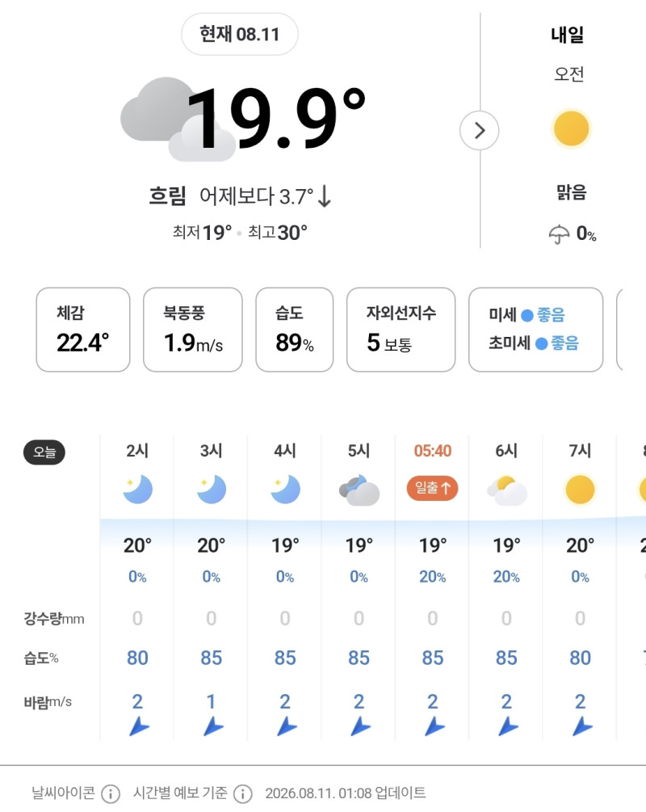Screen dimensions: 646x812
Task: Click the large cloudy weather icon
Action: click(x=178, y=119)
